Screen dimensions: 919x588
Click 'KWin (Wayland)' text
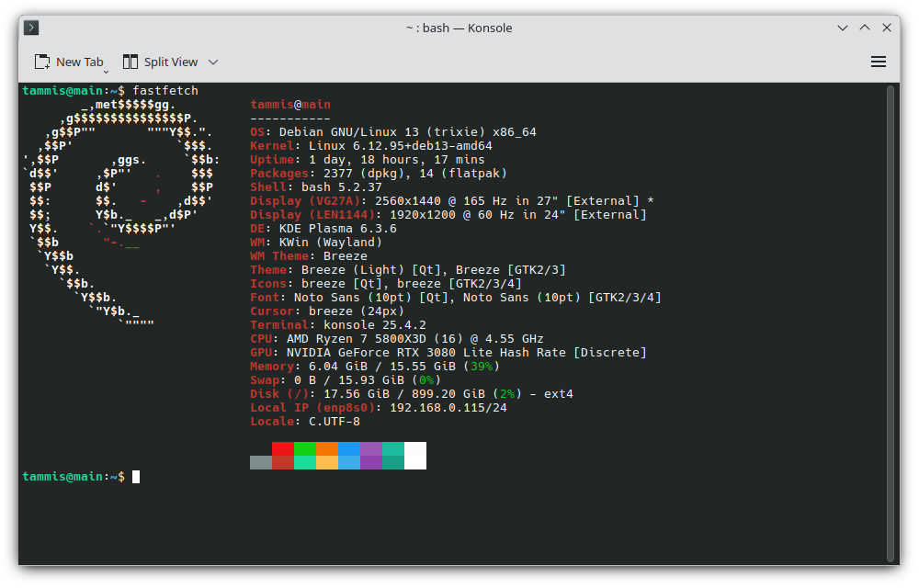[331, 243]
